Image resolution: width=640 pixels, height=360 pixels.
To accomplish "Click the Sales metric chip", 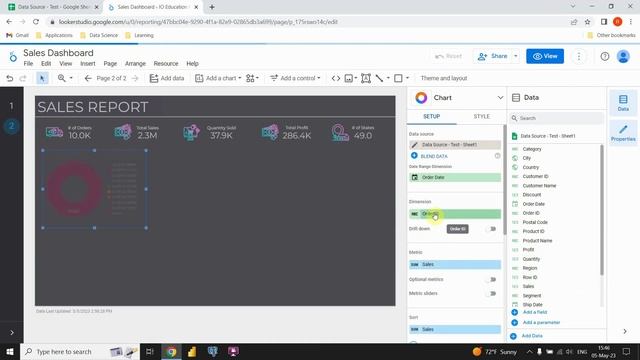I will tap(455, 264).
